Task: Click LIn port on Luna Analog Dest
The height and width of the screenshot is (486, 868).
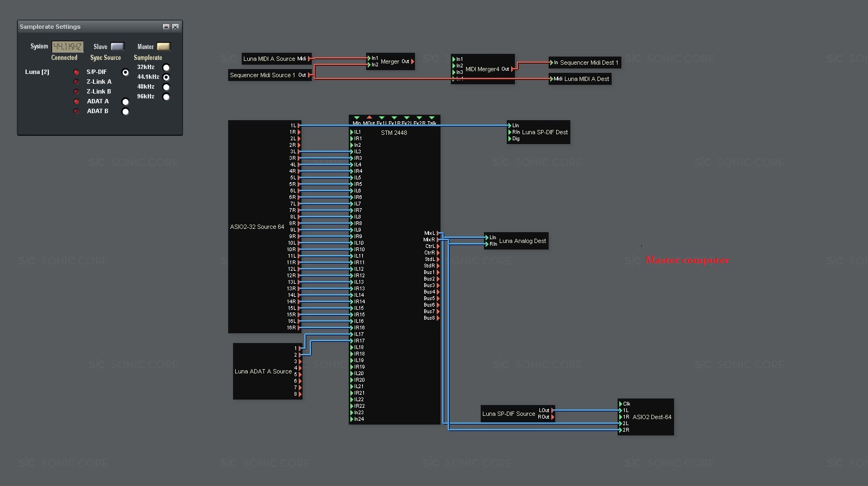Action: (487, 238)
